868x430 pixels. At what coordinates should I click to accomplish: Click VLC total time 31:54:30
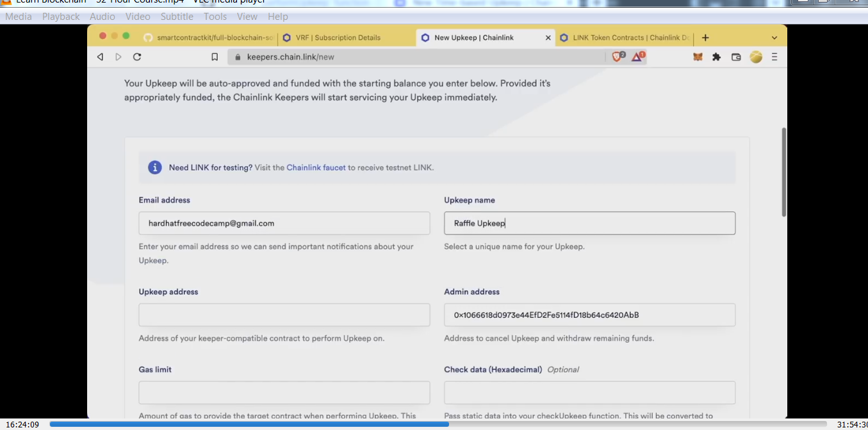[x=851, y=424]
